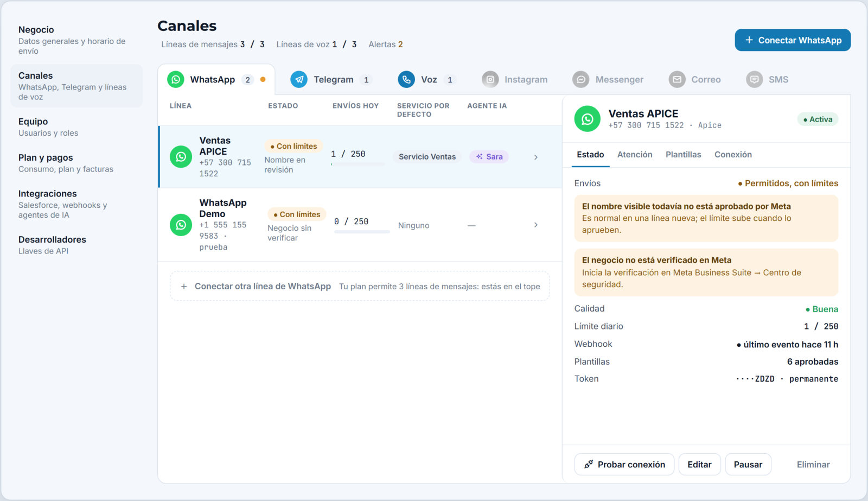Screen dimensions: 868x501
Task: Click the 'Permitidos, con límites' envíos status
Action: coord(788,183)
